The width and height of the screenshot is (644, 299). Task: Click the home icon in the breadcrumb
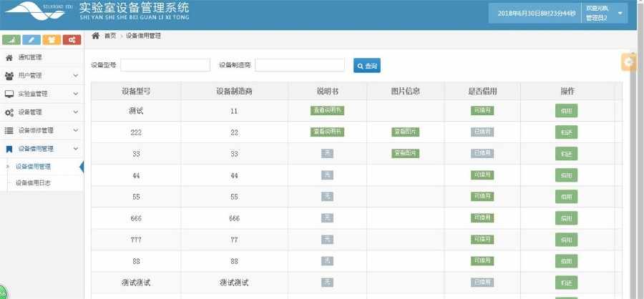(x=96, y=36)
